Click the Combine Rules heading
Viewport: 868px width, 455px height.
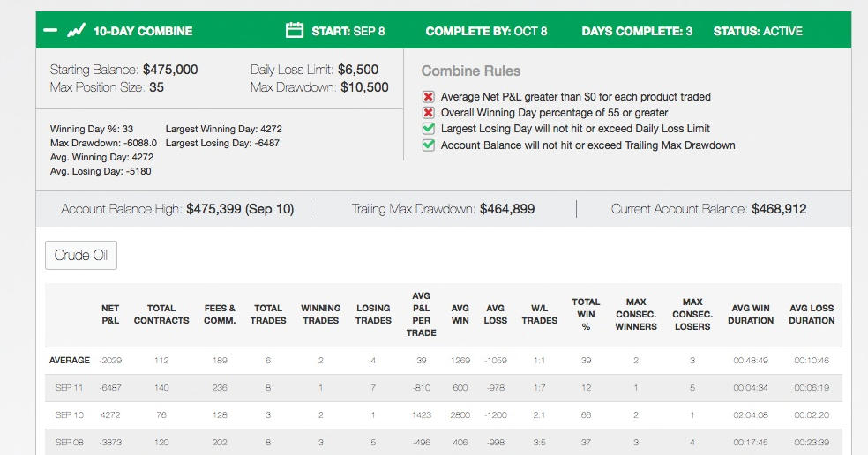click(471, 71)
